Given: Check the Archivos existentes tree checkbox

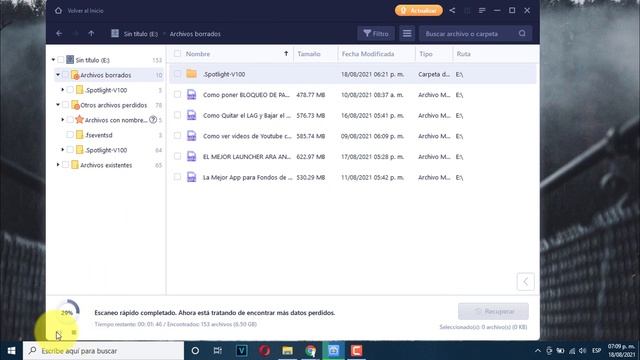Looking at the screenshot, I should pyautogui.click(x=65, y=165).
